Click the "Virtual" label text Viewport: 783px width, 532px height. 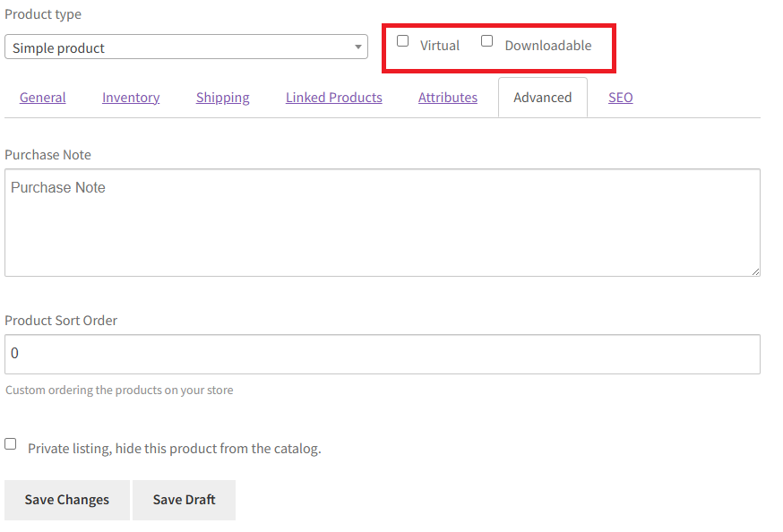pyautogui.click(x=440, y=46)
